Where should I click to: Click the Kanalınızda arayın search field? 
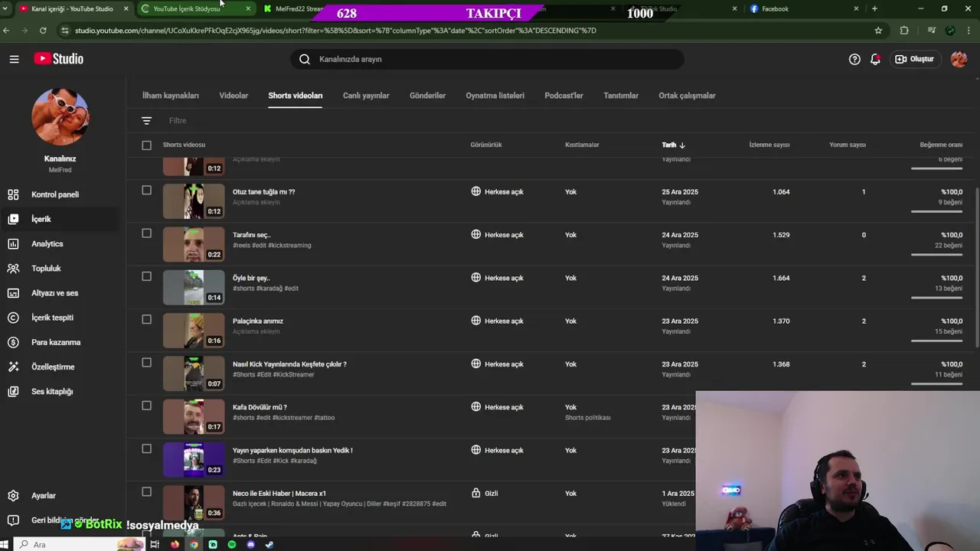coord(487,59)
